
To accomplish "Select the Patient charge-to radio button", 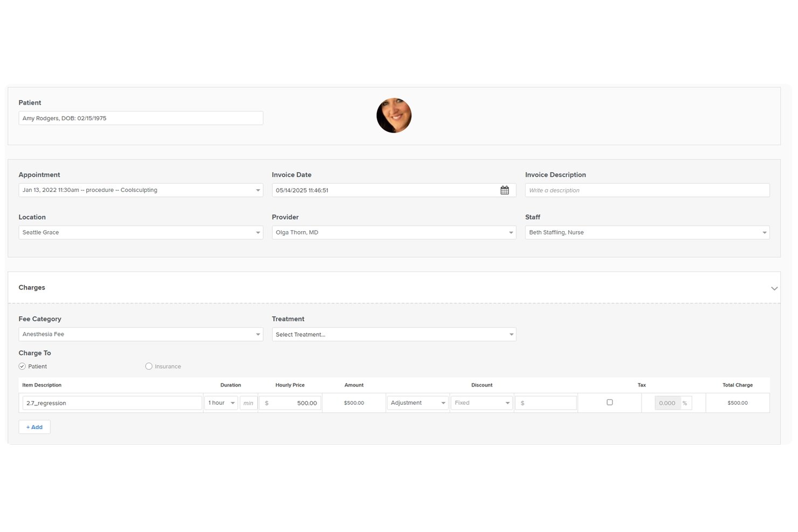I will coord(22,366).
